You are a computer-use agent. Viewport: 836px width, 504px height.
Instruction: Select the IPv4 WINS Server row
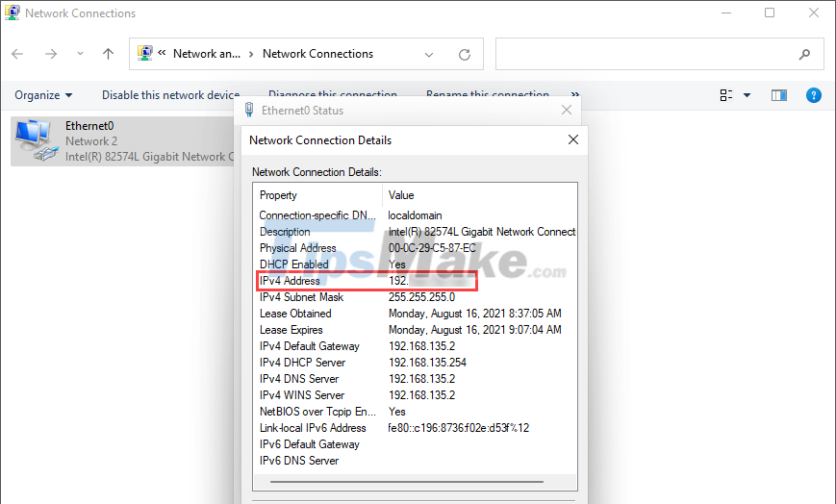coord(415,395)
